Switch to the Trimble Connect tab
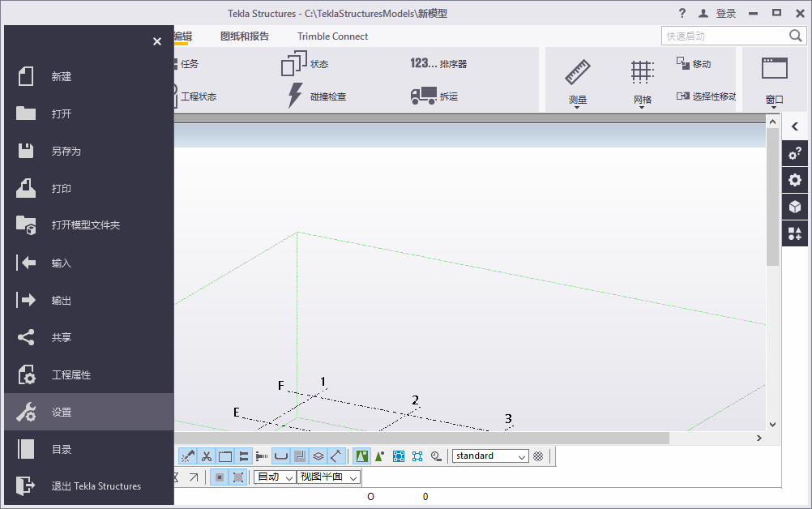The image size is (812, 509). click(x=332, y=36)
